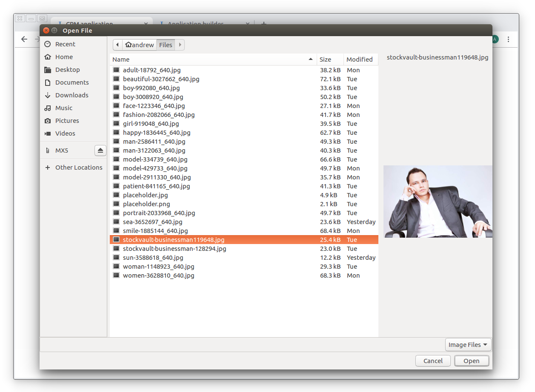Sort files by the Size column

tap(326, 60)
